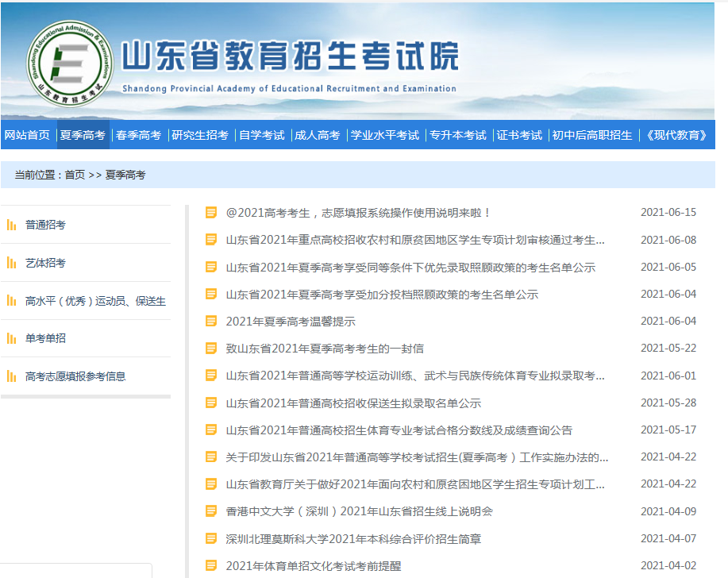Open article 享受同等条件下优先录取照顾政策的考生名单公示
The height and width of the screenshot is (578, 728).
410,267
